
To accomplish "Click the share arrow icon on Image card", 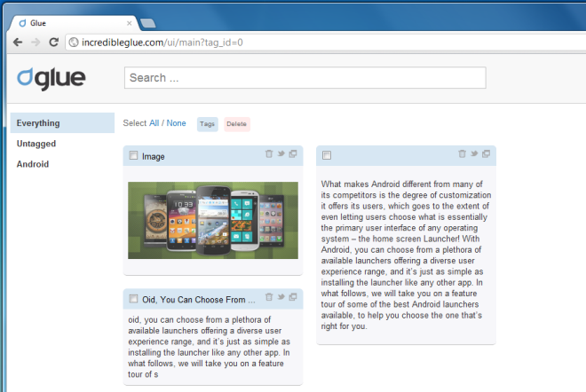I will tap(281, 153).
